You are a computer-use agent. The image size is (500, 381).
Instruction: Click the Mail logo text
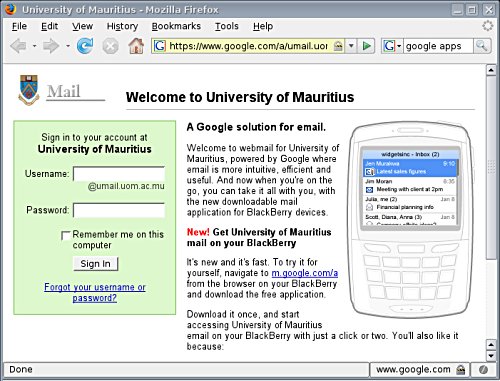63,91
